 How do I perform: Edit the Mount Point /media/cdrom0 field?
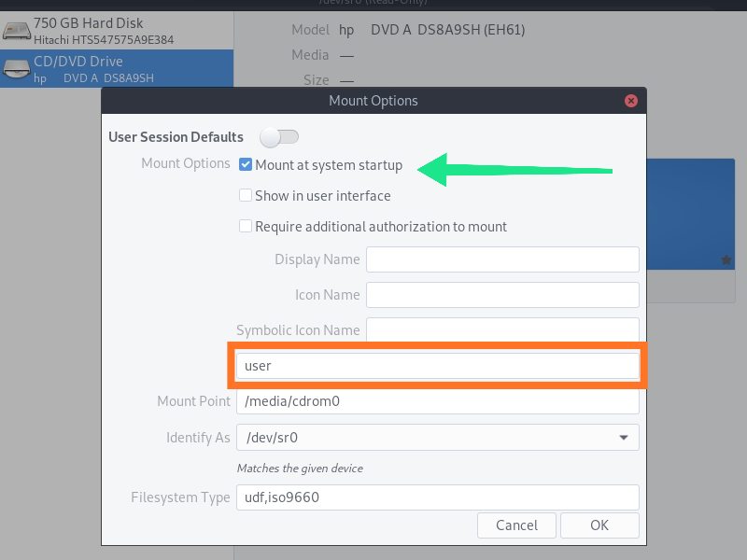pos(437,401)
